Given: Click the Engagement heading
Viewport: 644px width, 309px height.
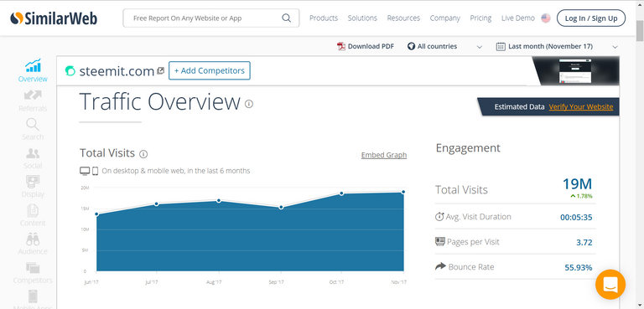Looking at the screenshot, I should coord(468,147).
